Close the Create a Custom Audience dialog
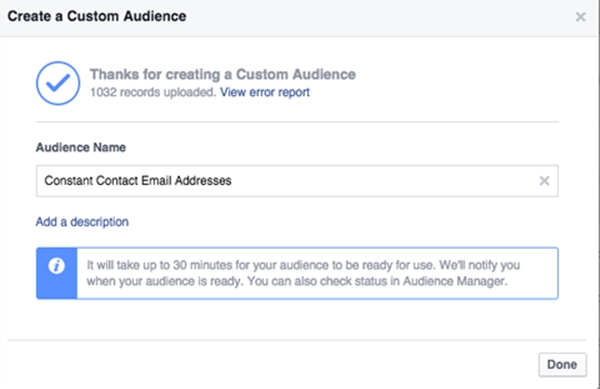The height and width of the screenshot is (389, 600). [580, 17]
